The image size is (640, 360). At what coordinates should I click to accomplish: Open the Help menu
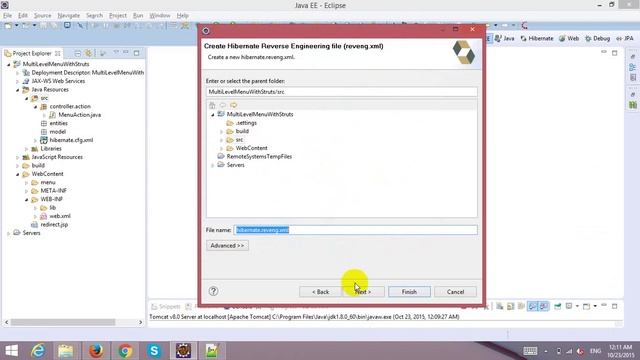click(x=182, y=16)
